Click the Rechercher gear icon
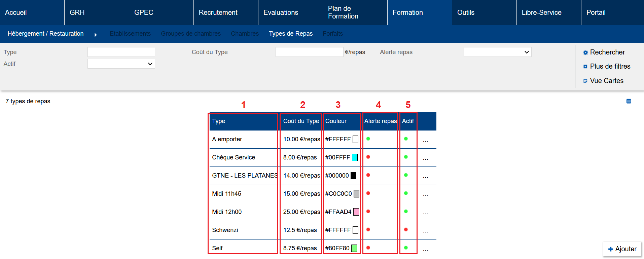 585,52
